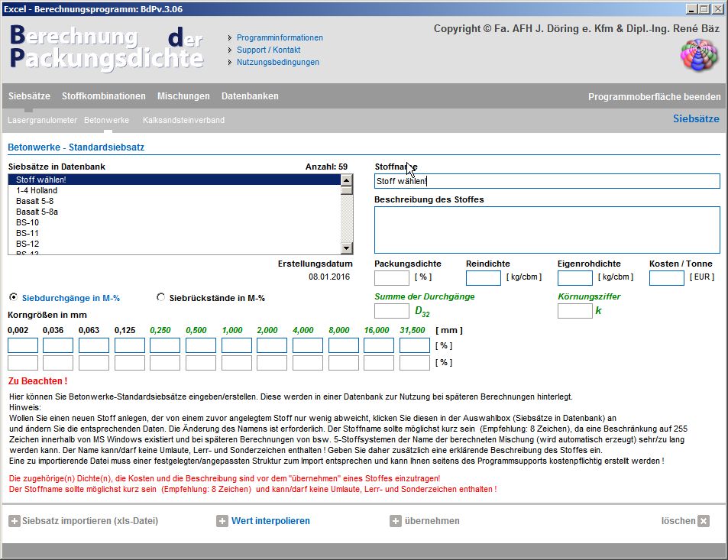
Task: Click the Körnungsziffer k field
Action: click(x=574, y=311)
